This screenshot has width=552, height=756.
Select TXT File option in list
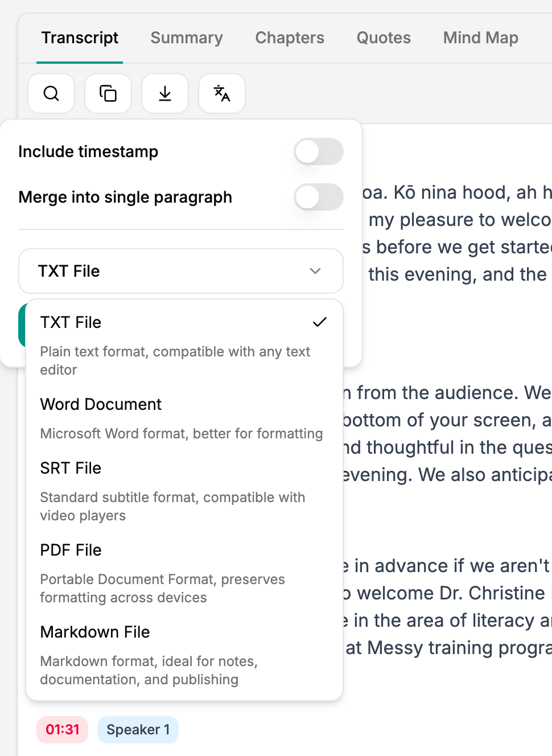click(184, 345)
